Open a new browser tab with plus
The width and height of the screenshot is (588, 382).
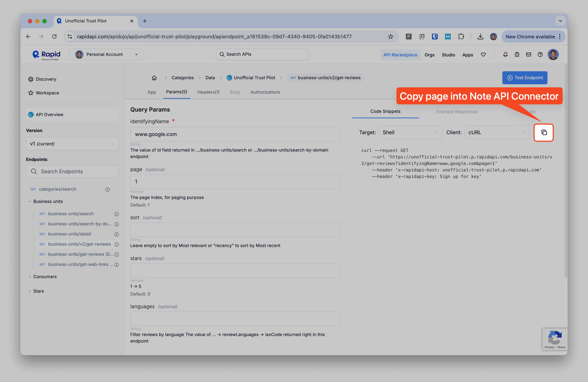(145, 21)
